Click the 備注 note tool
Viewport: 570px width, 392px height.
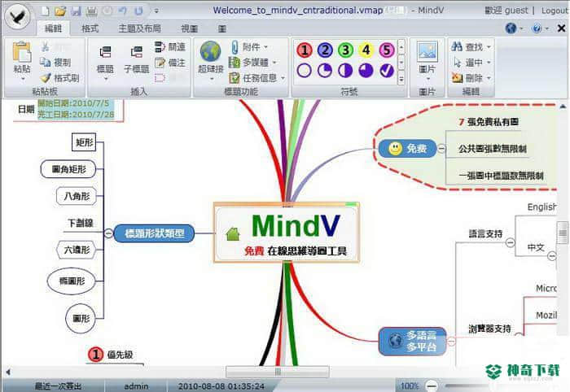[x=169, y=63]
